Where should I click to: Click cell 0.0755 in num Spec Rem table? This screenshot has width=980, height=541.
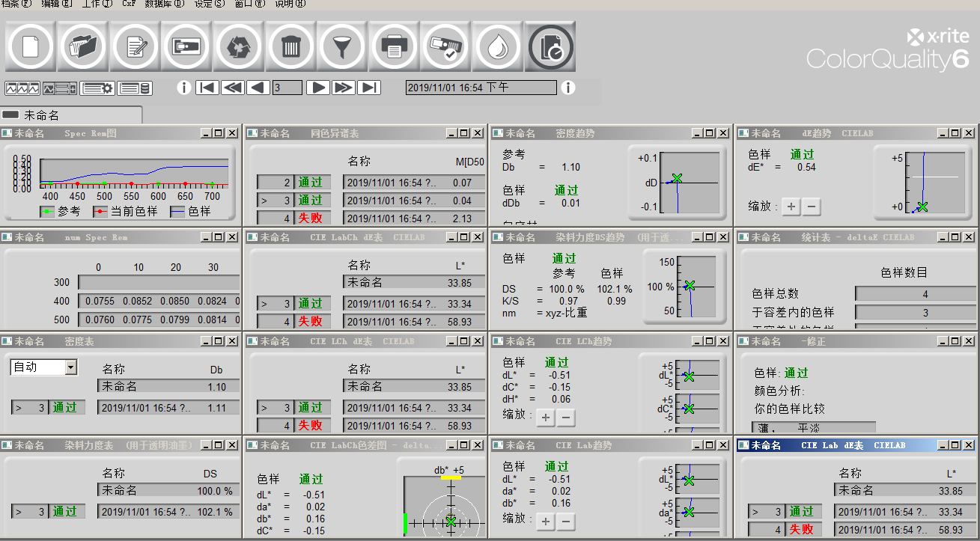tap(99, 302)
